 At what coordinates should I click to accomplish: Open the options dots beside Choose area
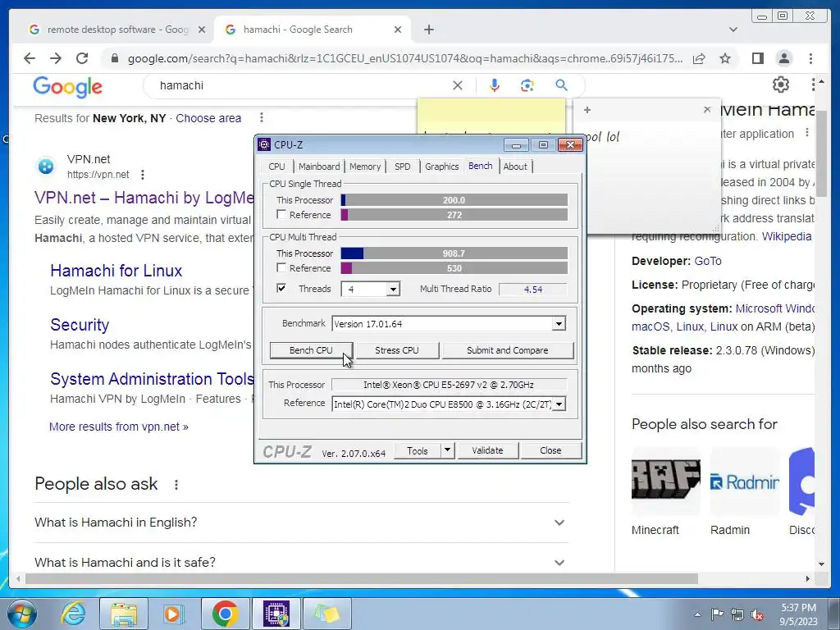coord(262,117)
